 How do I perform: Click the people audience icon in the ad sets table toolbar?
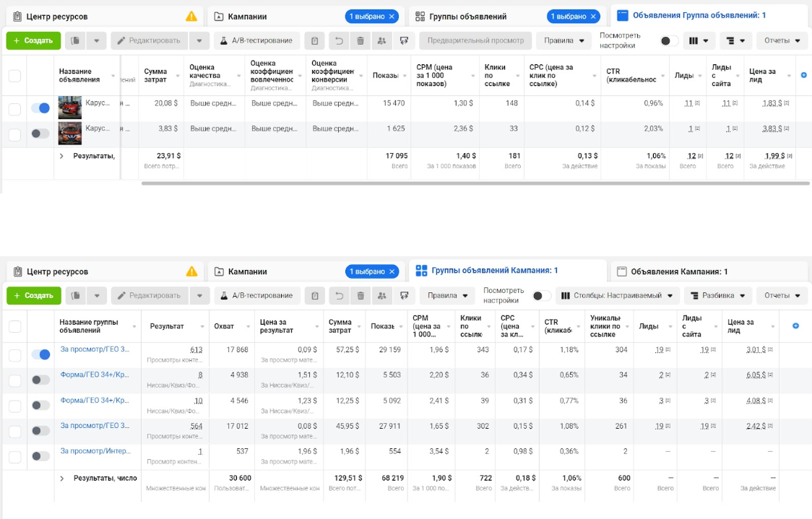[382, 295]
